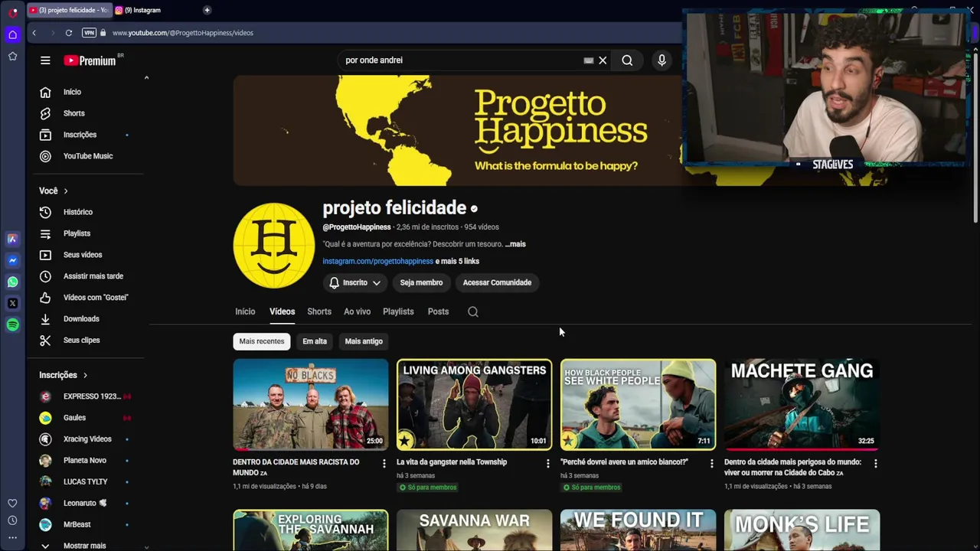Image resolution: width=980 pixels, height=551 pixels.
Task: Open new browser tab with plus icon
Action: coord(207,10)
